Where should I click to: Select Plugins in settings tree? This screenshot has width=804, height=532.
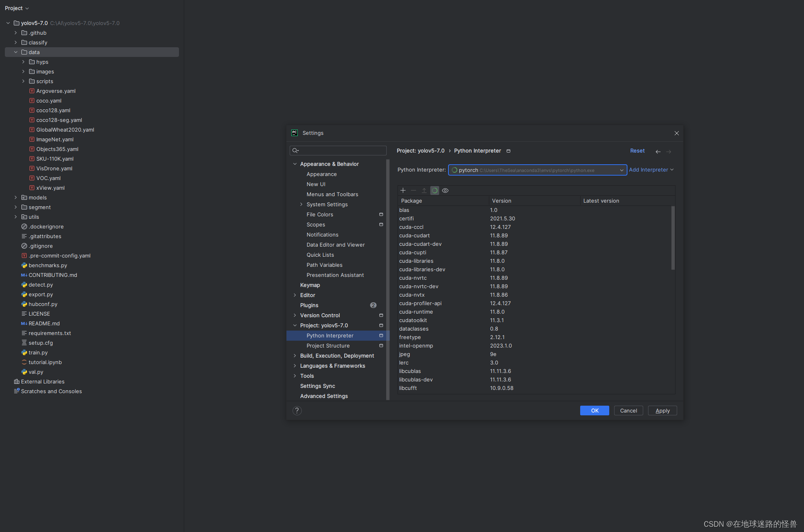[309, 305]
